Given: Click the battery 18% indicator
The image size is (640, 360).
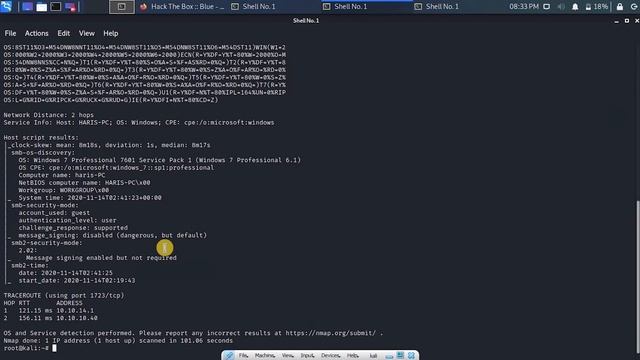Looking at the screenshot, I should [596, 7].
